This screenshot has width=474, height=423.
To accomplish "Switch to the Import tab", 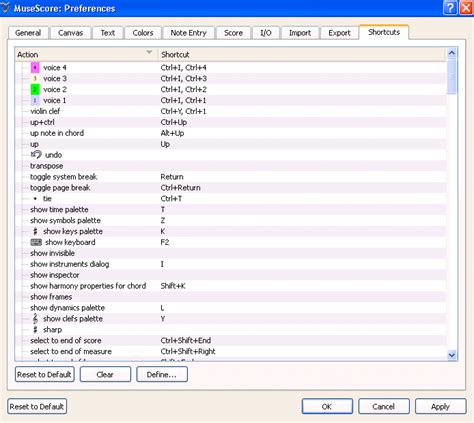I will 300,33.
